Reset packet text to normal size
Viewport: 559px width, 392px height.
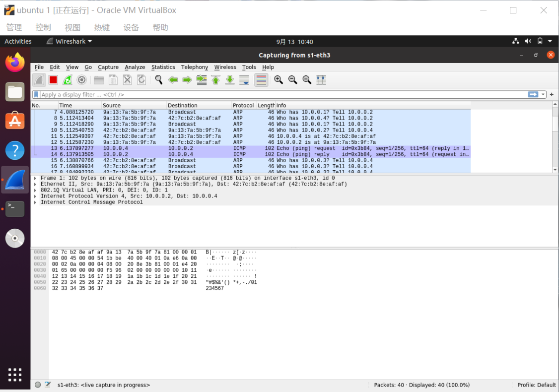(x=307, y=80)
